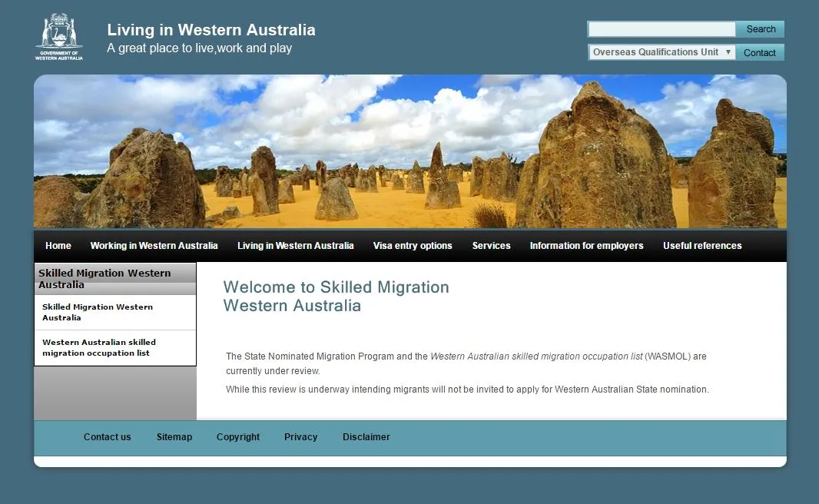The image size is (819, 504).
Task: Open Skilled Migration Western Australia sidebar link
Action: [98, 313]
